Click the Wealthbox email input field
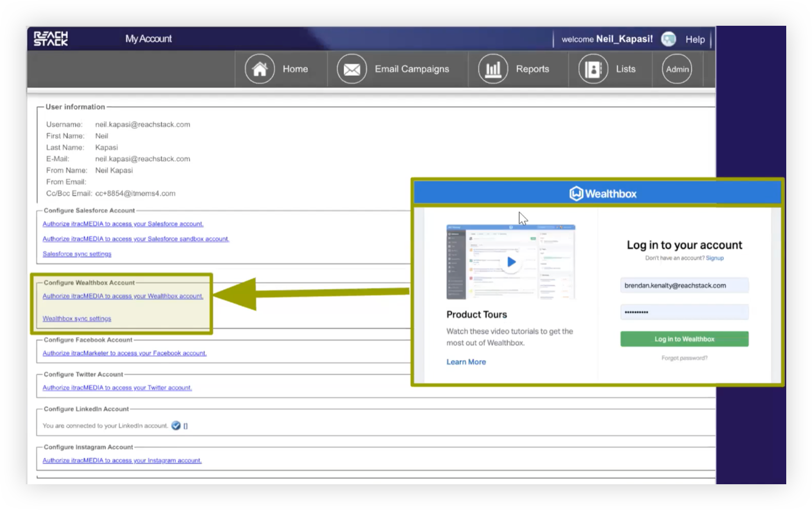 [684, 286]
